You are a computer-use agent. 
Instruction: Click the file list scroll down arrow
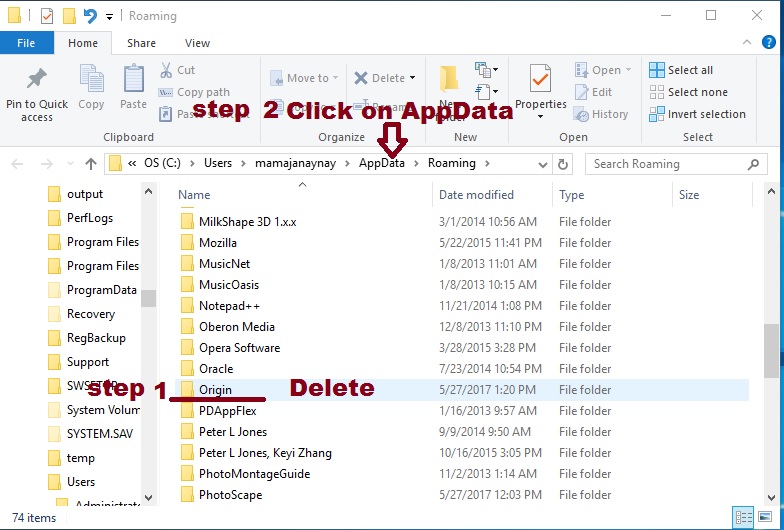tap(771, 498)
